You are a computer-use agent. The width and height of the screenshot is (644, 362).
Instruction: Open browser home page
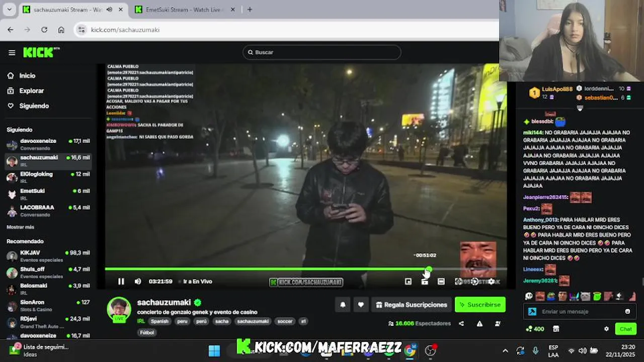[61, 30]
